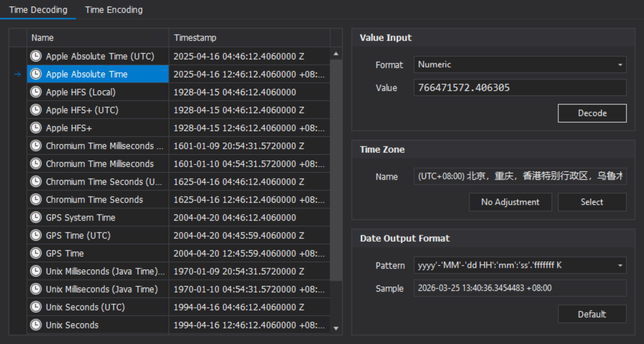644x344 pixels.
Task: Click the clock icon beside Apple HFS (Local)
Action: (36, 92)
